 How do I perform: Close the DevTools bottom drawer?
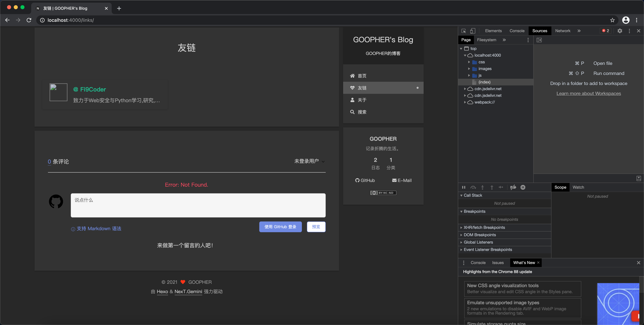[x=638, y=263]
